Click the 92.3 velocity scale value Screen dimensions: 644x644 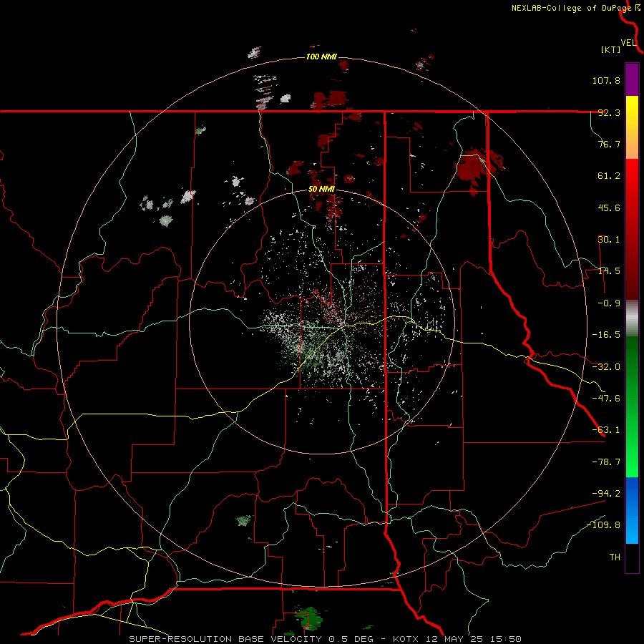(609, 112)
